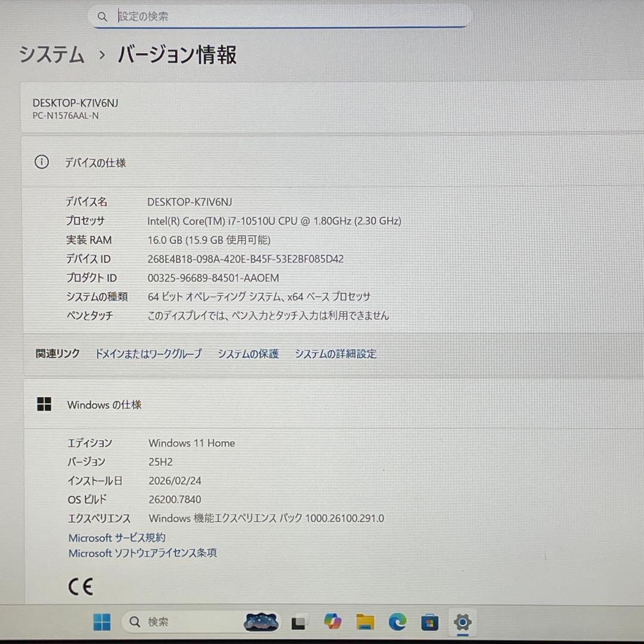
Task: Click the info icon beside デバイスの仕様
Action: click(x=42, y=162)
